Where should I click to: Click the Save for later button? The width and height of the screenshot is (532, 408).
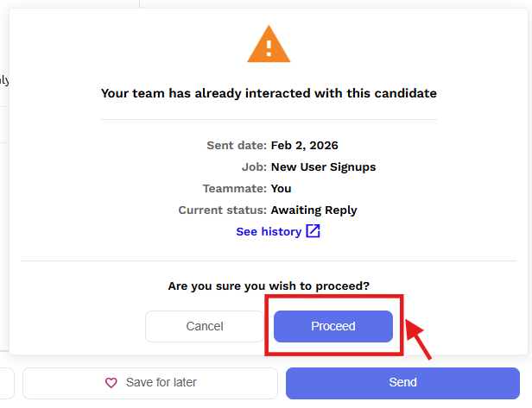click(x=150, y=382)
